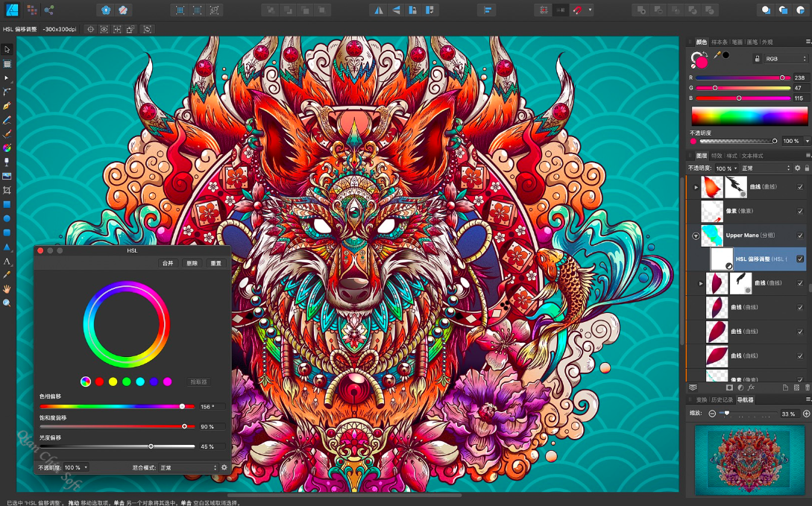Screen dimensions: 812x506
Task: Select the Move tool in the tools panel
Action: coord(7,50)
